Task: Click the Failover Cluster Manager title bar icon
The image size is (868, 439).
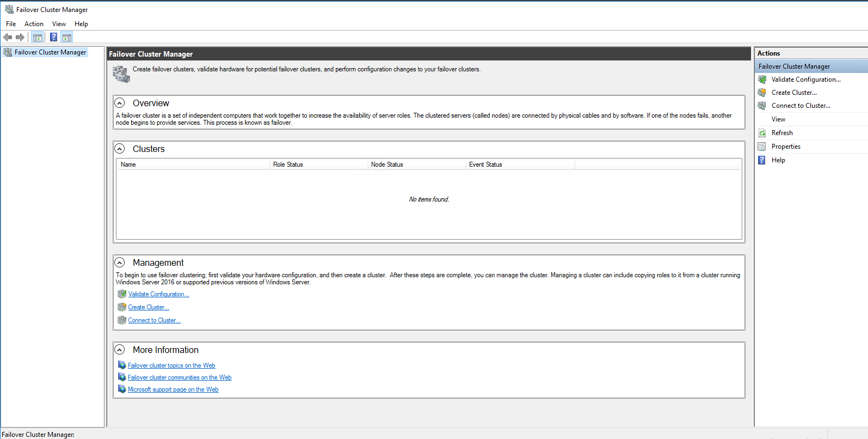Action: (x=9, y=9)
